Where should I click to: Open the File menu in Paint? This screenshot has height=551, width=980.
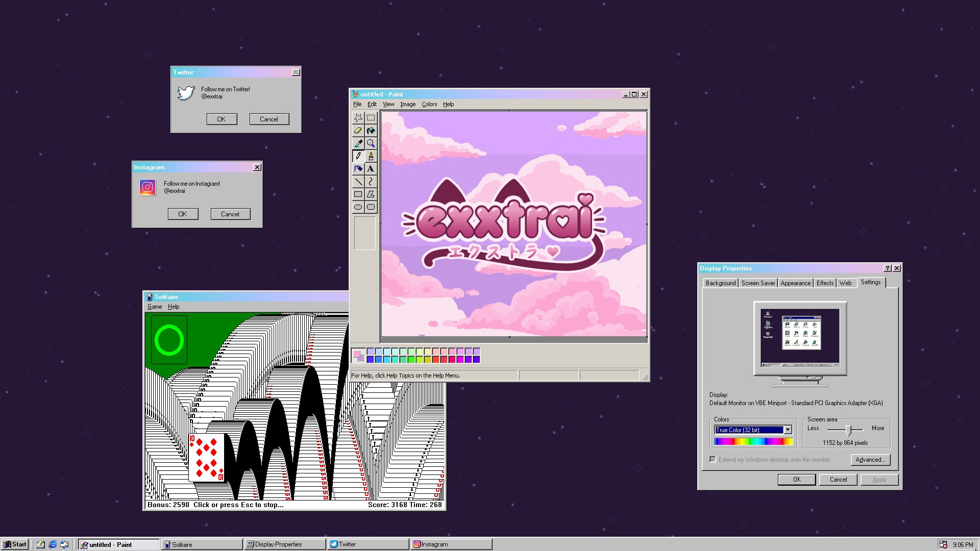(x=357, y=104)
